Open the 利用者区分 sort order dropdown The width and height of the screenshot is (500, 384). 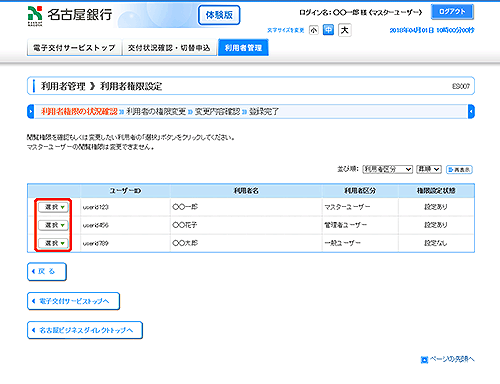[387, 169]
